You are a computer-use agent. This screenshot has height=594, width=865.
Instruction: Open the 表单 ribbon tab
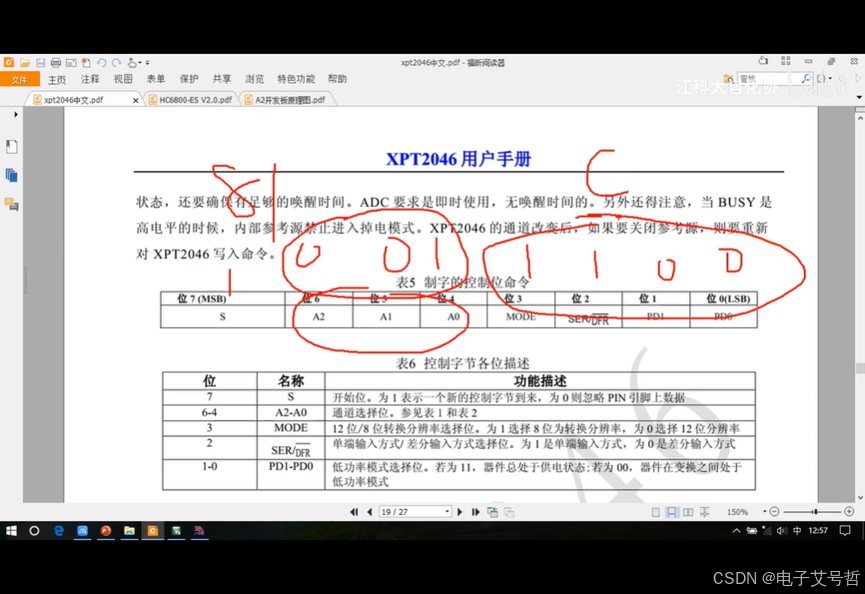(156, 79)
